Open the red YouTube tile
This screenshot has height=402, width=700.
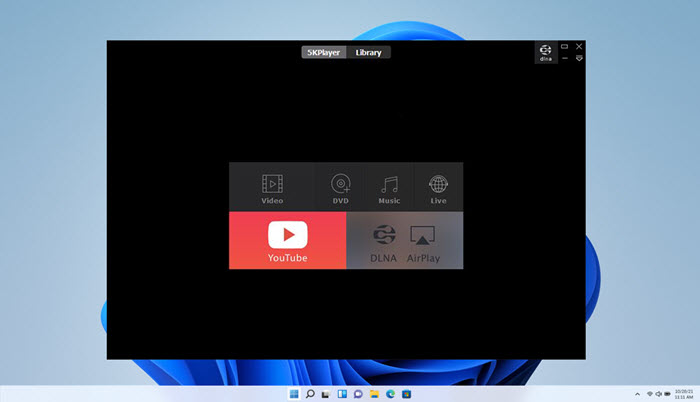point(288,240)
